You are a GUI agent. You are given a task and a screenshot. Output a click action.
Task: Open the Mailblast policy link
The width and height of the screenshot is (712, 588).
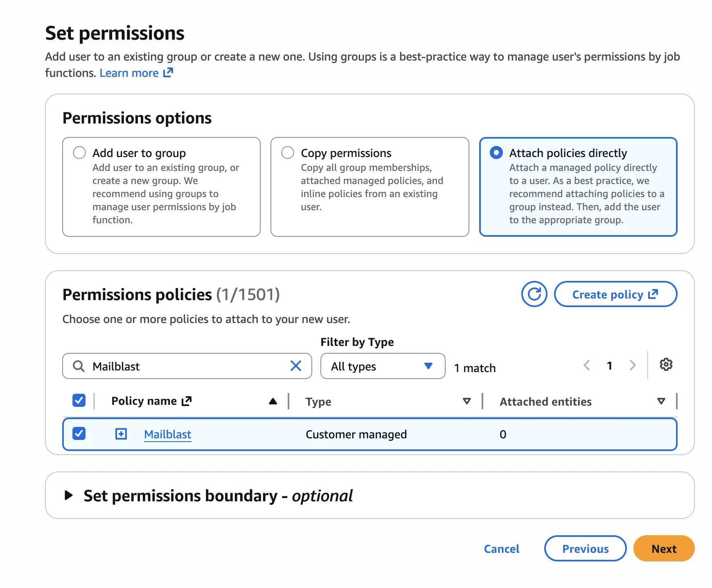(x=167, y=434)
